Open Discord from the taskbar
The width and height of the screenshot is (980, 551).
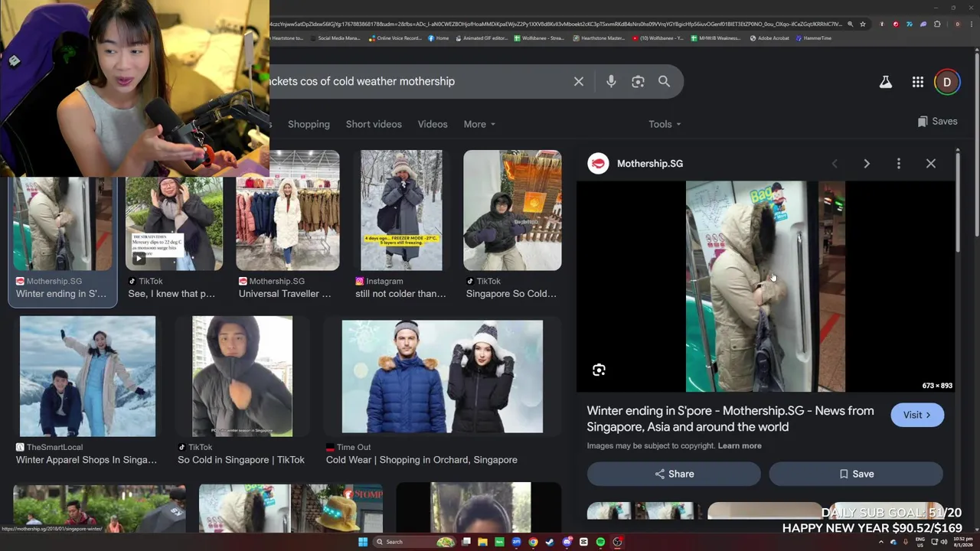[x=567, y=542]
